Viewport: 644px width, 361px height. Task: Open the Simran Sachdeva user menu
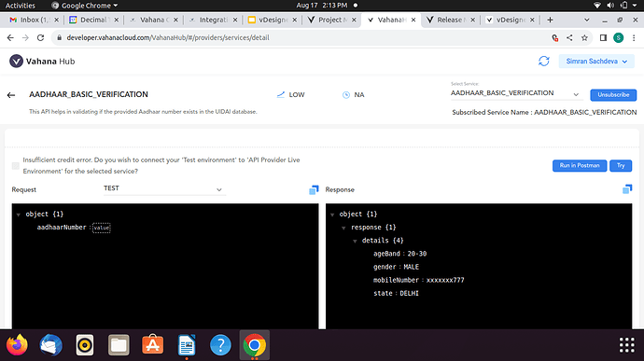(x=596, y=62)
